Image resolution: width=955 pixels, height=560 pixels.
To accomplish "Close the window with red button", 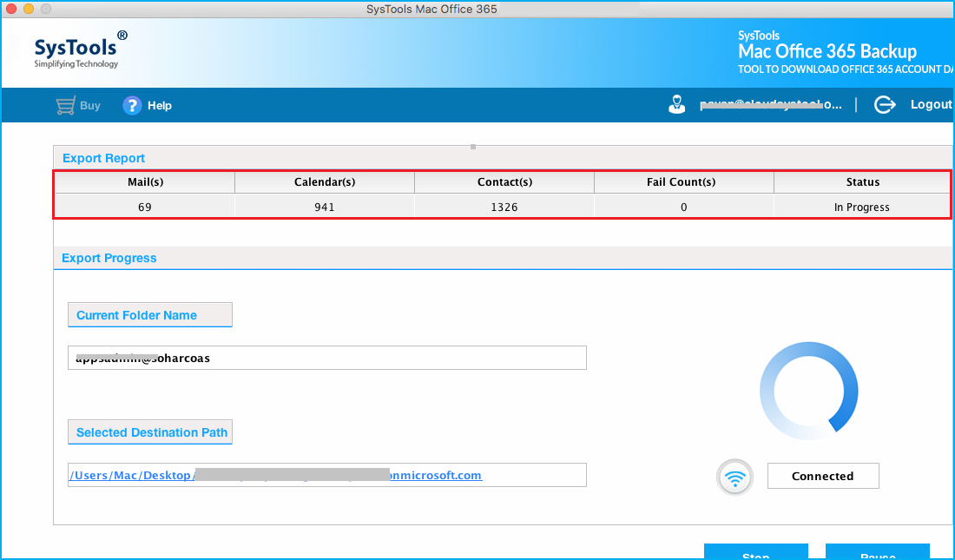I will coord(11,9).
